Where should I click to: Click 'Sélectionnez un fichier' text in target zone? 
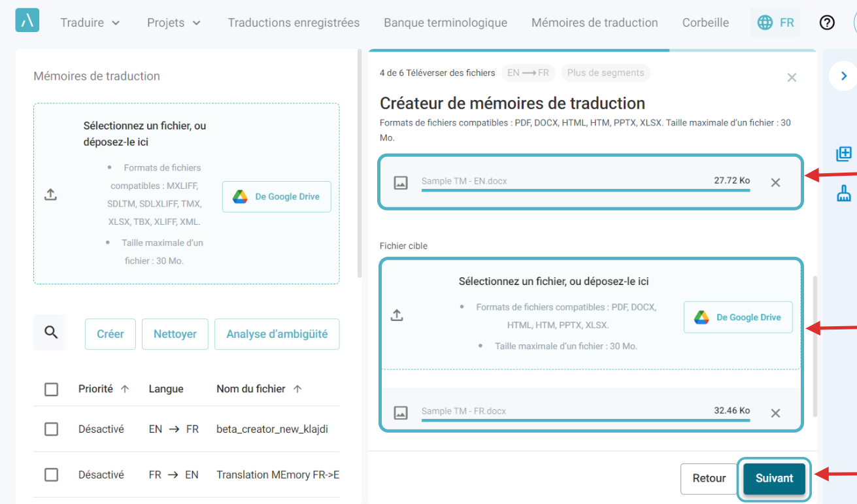[554, 282]
